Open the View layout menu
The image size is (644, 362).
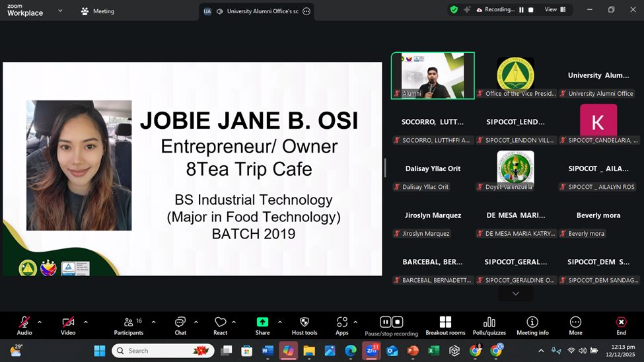coord(554,10)
